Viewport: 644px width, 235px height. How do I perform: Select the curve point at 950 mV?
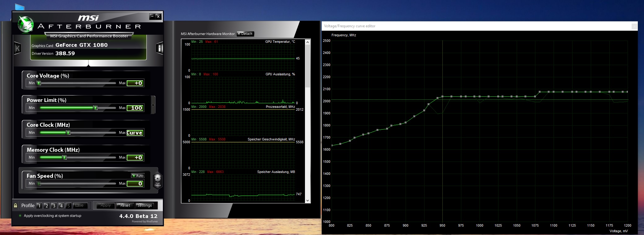point(442,96)
